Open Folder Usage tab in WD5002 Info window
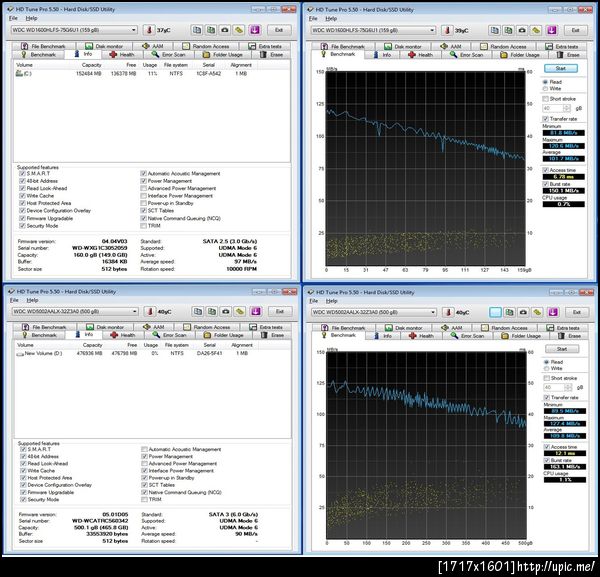Viewport: 600px width, 577px height. coord(223,335)
